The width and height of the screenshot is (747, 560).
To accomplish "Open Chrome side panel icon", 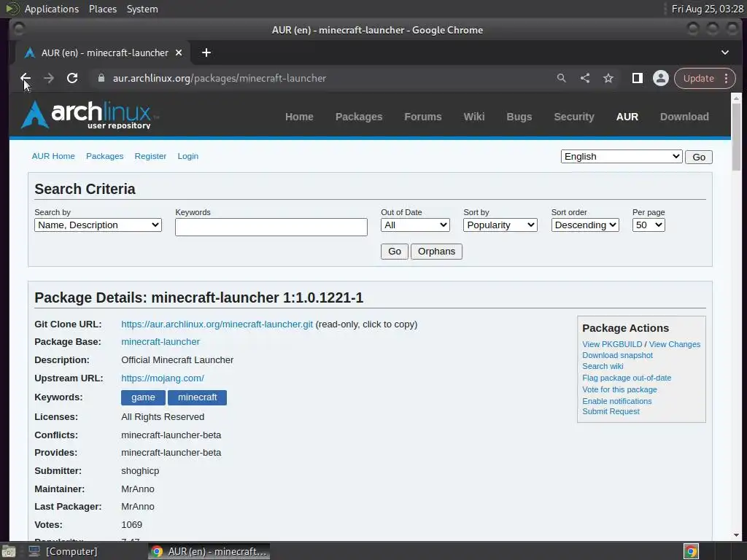I will pyautogui.click(x=638, y=78).
